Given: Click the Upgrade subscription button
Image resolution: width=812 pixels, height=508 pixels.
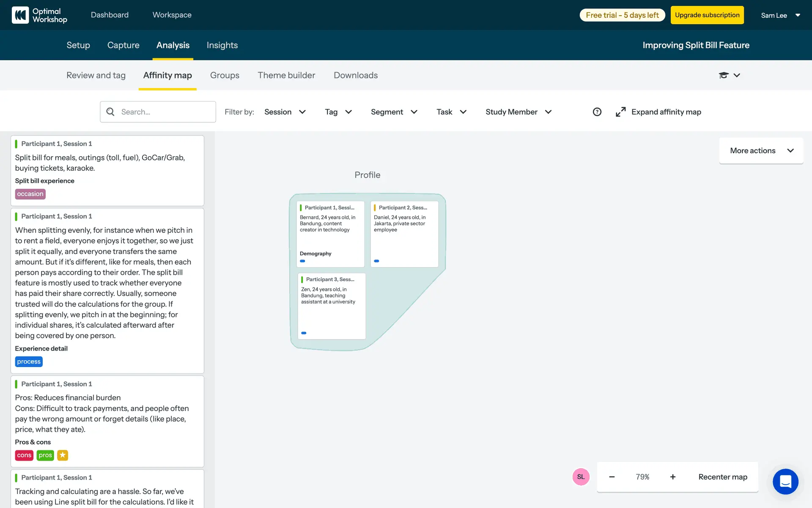Looking at the screenshot, I should (x=707, y=15).
